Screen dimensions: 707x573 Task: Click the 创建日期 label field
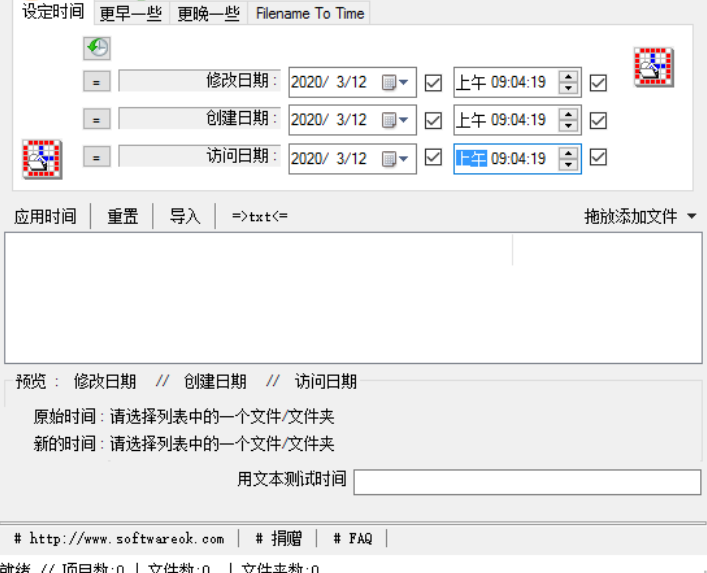(199, 118)
